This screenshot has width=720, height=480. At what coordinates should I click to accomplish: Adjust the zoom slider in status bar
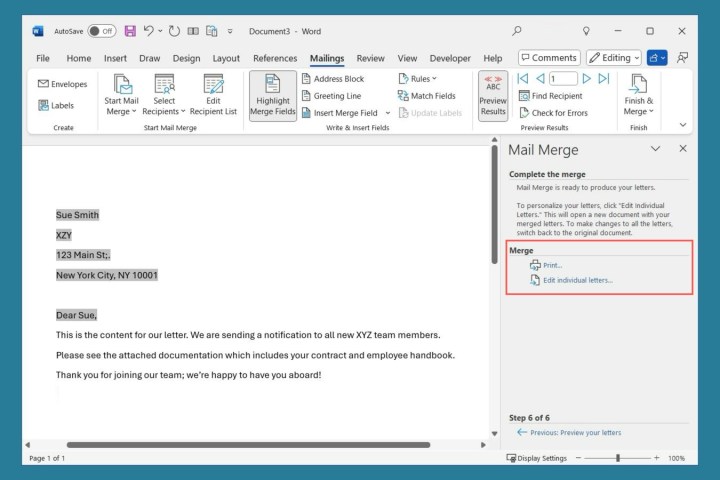618,458
